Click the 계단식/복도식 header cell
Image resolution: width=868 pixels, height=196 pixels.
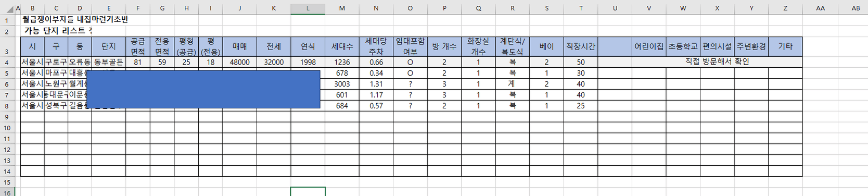[513, 46]
